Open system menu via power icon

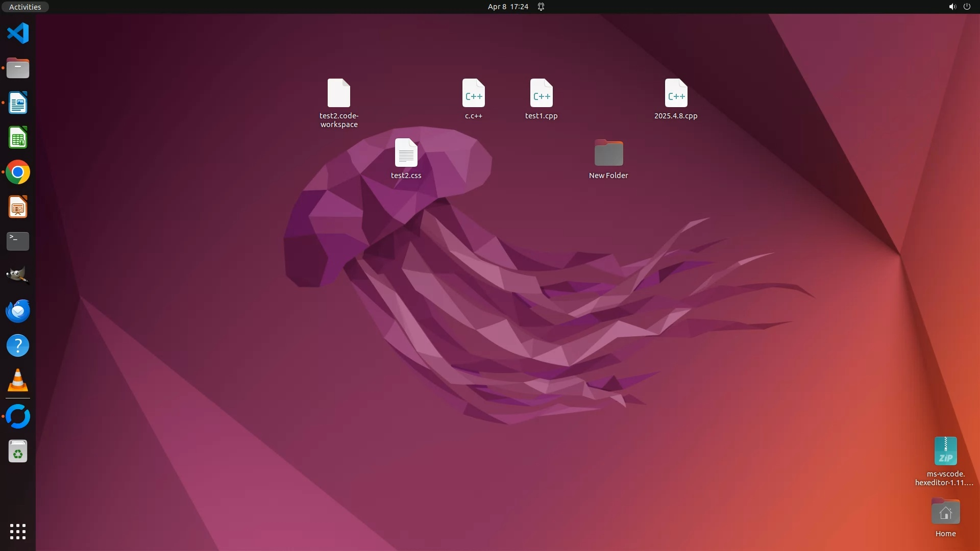(x=967, y=7)
